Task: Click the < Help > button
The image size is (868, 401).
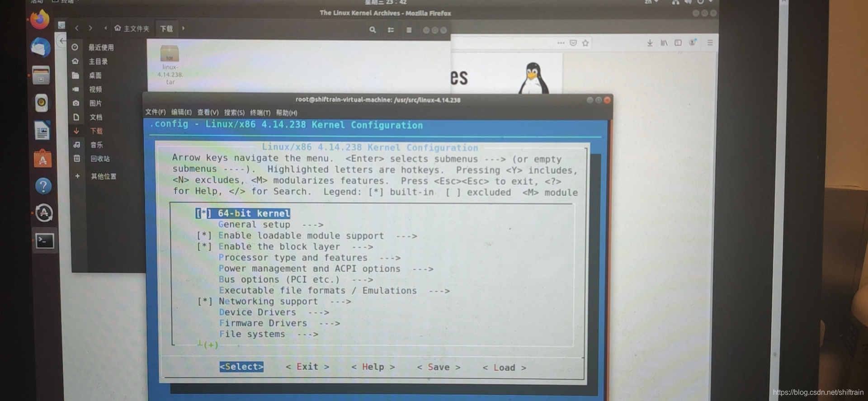Action: (373, 367)
